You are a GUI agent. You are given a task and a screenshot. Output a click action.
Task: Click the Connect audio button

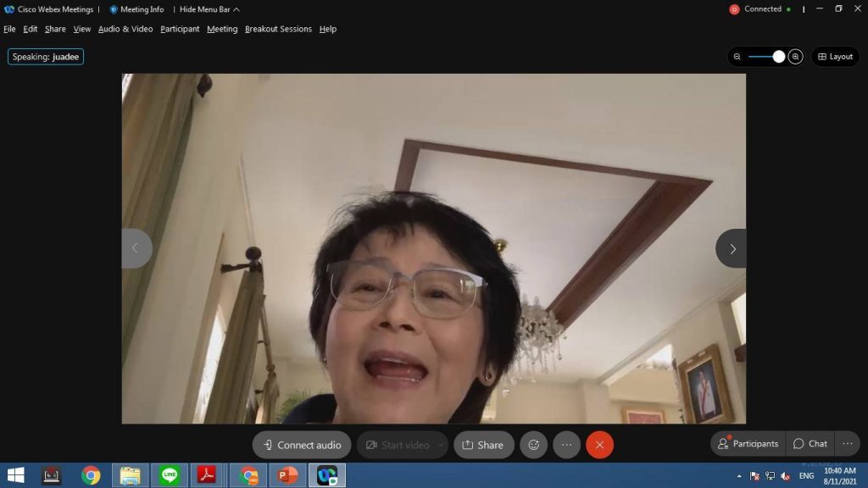(x=302, y=445)
